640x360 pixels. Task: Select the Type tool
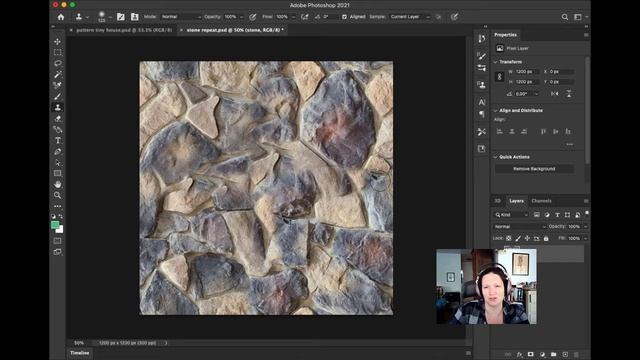58,140
